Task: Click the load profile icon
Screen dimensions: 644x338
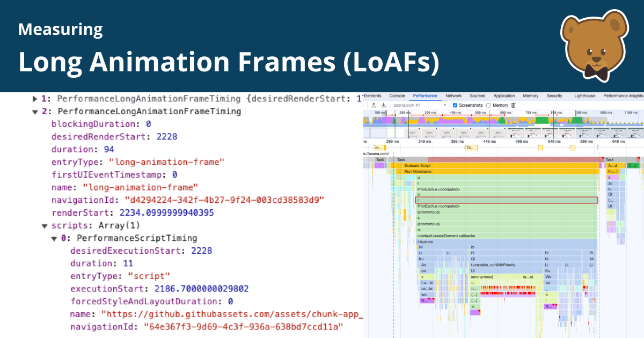Action: [374, 105]
